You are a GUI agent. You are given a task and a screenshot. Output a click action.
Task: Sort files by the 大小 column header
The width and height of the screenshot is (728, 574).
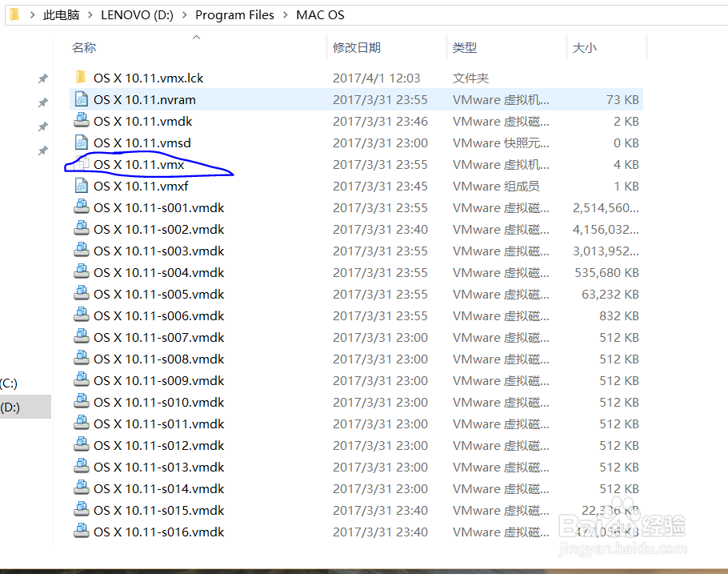coord(585,47)
